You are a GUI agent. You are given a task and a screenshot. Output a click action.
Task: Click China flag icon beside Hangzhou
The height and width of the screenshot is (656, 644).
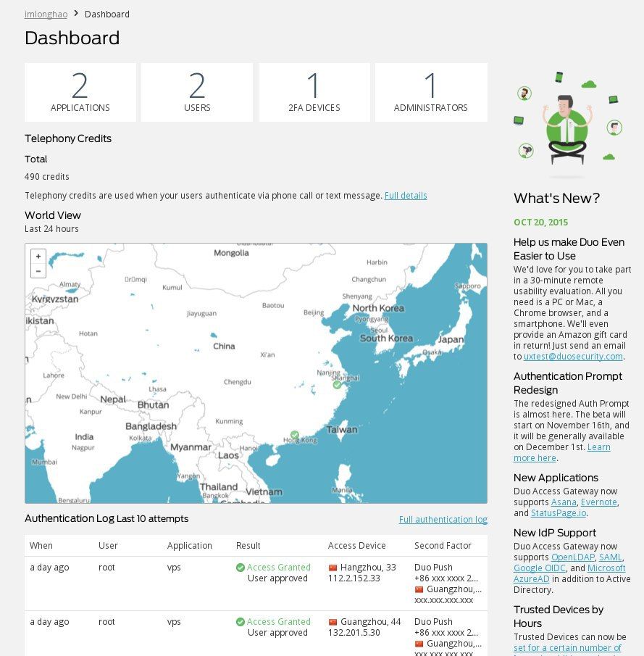[333, 568]
